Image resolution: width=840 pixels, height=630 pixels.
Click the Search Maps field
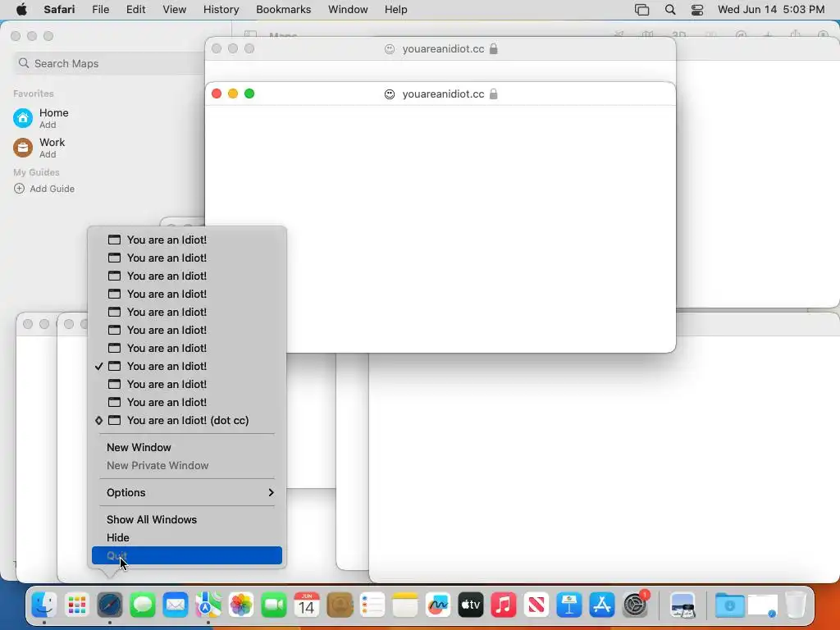point(111,63)
